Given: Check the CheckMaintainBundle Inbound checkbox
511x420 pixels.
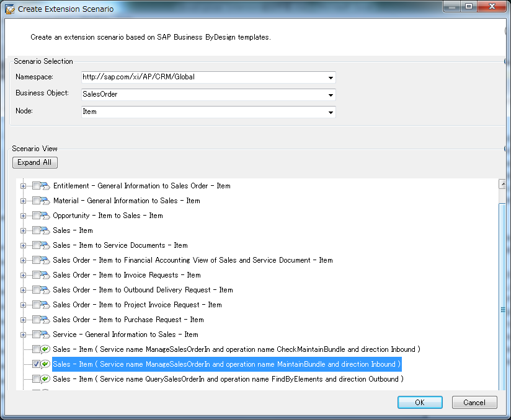Looking at the screenshot, I should click(x=36, y=349).
